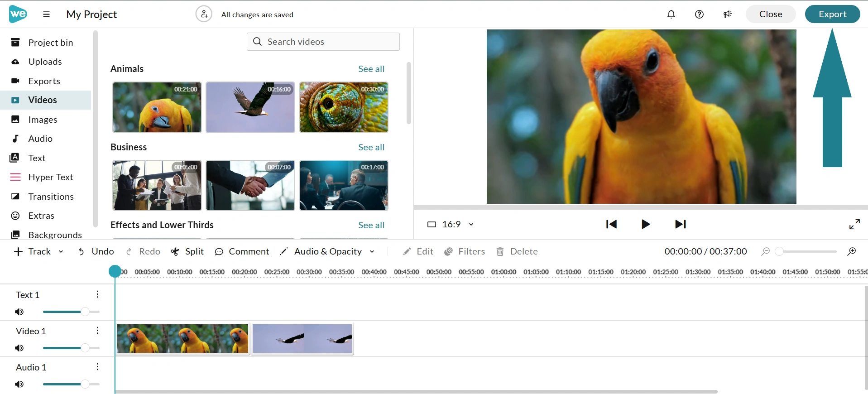Adjust the Text 1 volume slider
This screenshot has height=394, width=868.
tap(71, 312)
